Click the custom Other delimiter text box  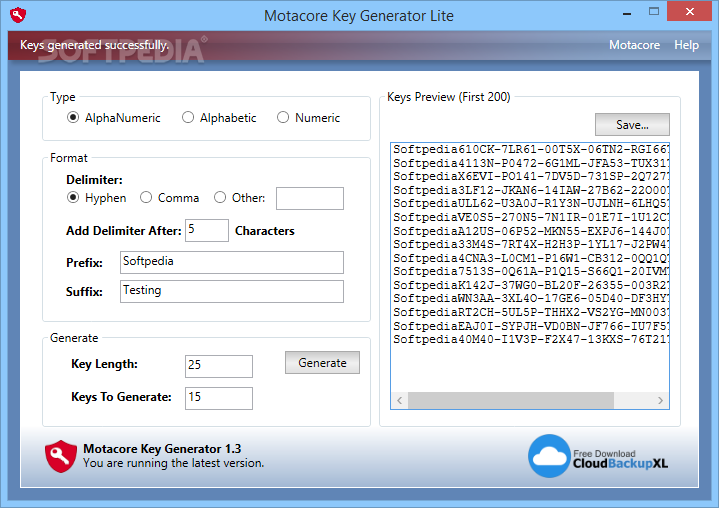pyautogui.click(x=310, y=198)
